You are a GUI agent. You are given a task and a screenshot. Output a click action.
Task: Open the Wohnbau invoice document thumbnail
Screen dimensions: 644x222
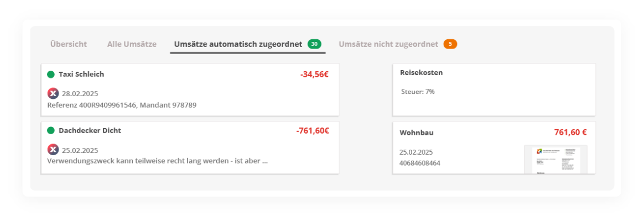click(x=555, y=160)
